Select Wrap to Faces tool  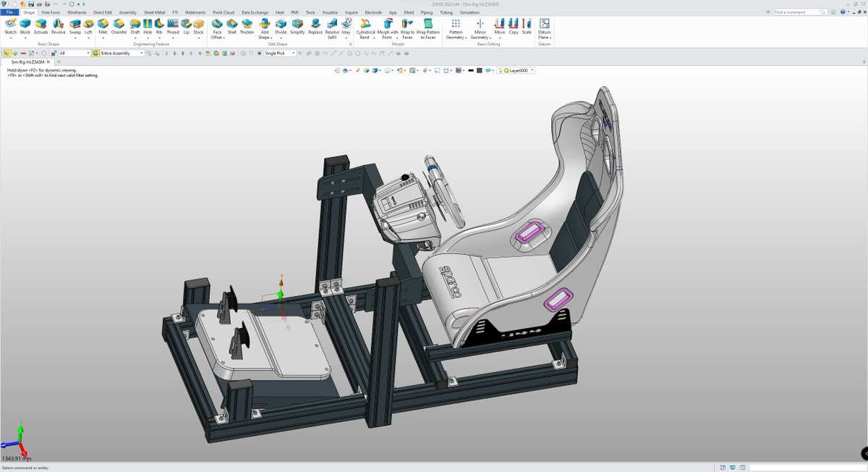pos(407,29)
